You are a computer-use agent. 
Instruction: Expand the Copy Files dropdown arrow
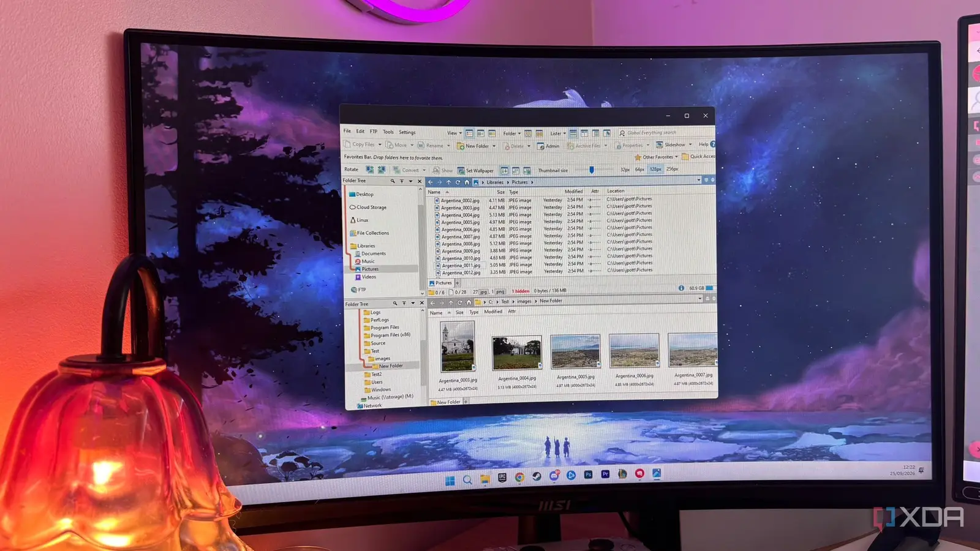click(x=380, y=145)
